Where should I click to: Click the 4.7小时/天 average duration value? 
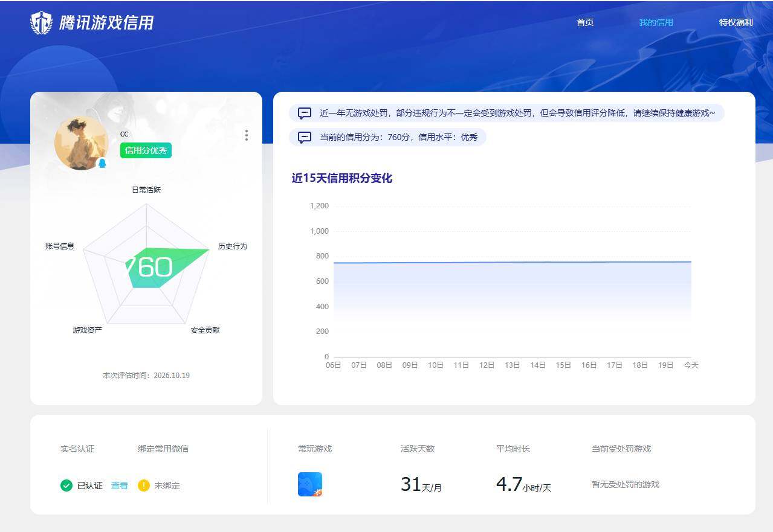pos(523,484)
